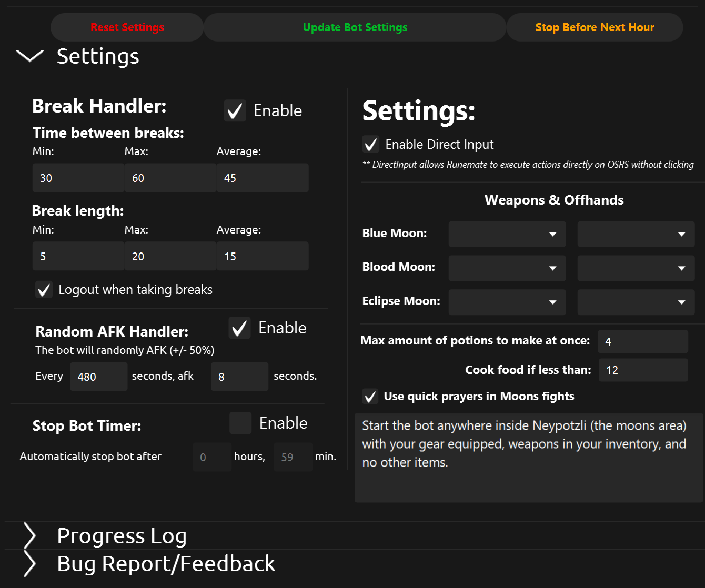Click Stop Before Next Hour button
The height and width of the screenshot is (588, 705).
pos(595,27)
